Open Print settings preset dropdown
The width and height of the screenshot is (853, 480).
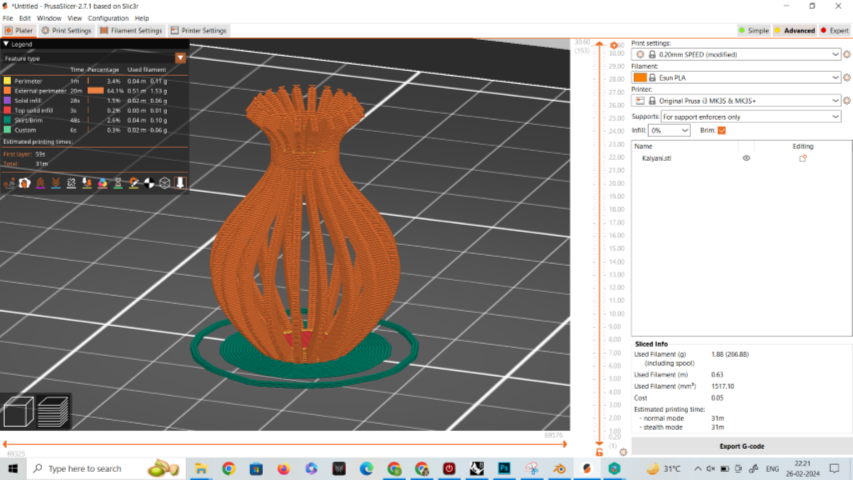[736, 54]
